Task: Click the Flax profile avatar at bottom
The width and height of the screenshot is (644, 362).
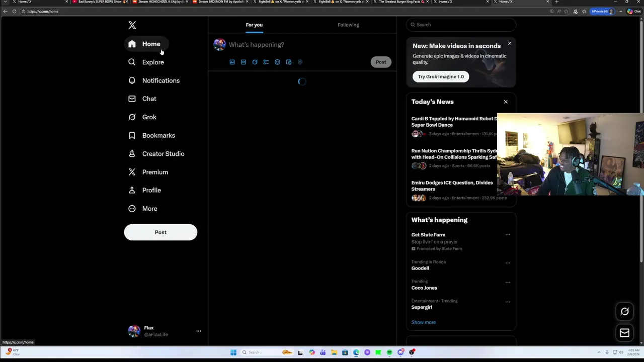Action: click(134, 331)
